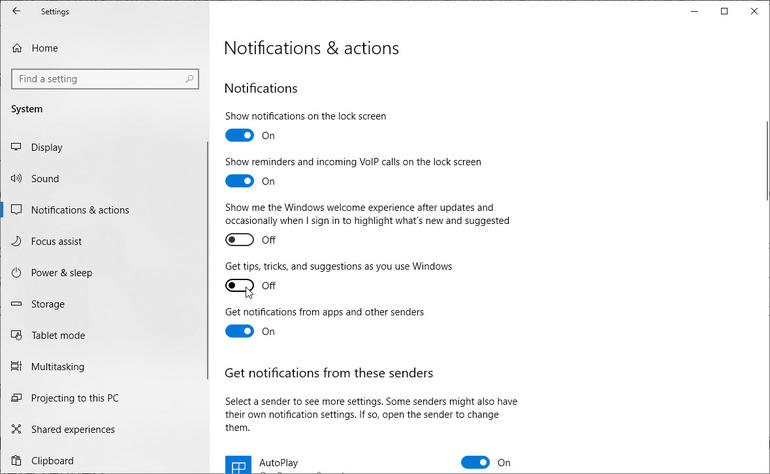The image size is (770, 474).
Task: Open Projecting to this PC label
Action: (75, 398)
